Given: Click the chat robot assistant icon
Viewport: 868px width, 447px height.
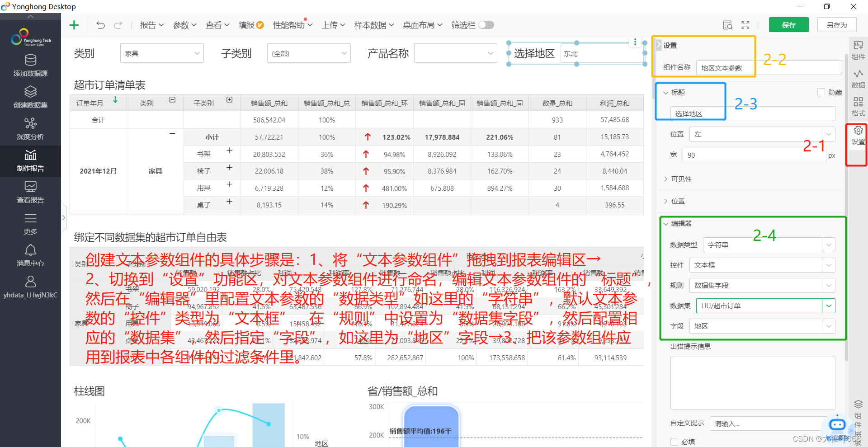Looking at the screenshot, I should [837, 424].
